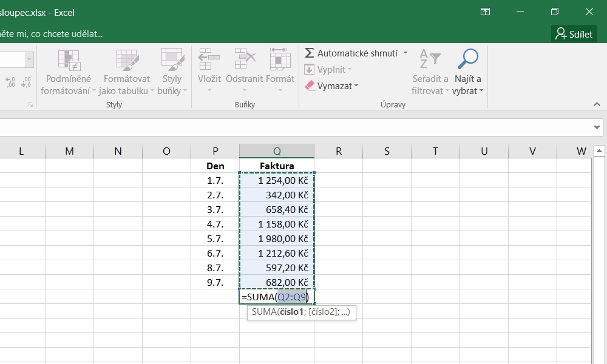The width and height of the screenshot is (607, 364).
Task: Click the increase decimal places icon
Action: click(10, 82)
